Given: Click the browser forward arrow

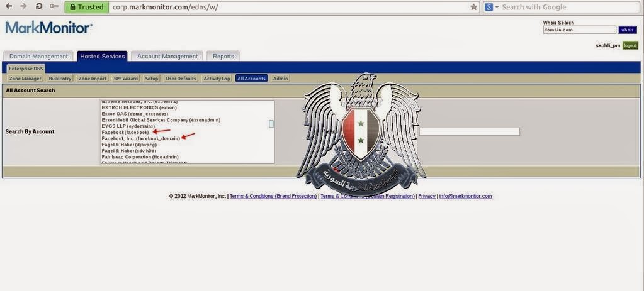Looking at the screenshot, I should tap(24, 6).
